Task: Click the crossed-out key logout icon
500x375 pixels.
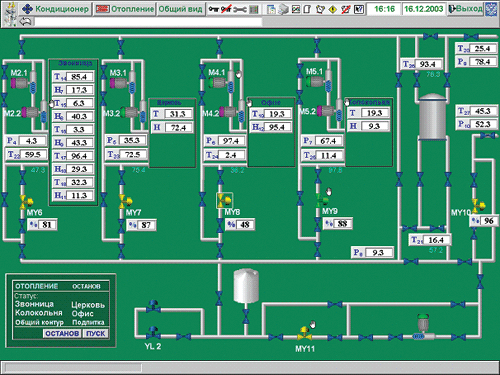Action: click(x=226, y=9)
